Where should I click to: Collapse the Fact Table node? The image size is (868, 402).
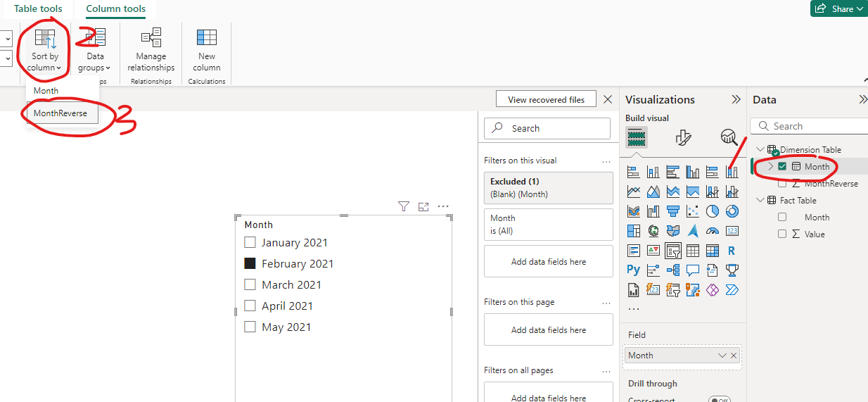(x=760, y=201)
